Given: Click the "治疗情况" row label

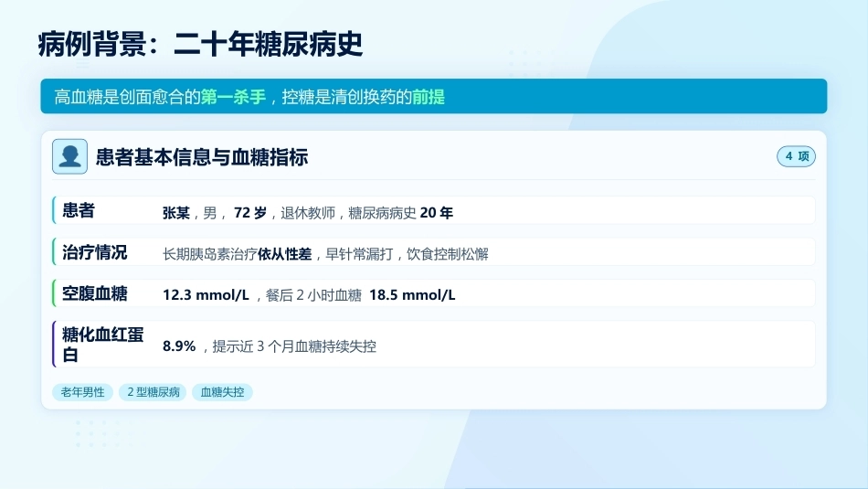Looking at the screenshot, I should coord(95,252).
